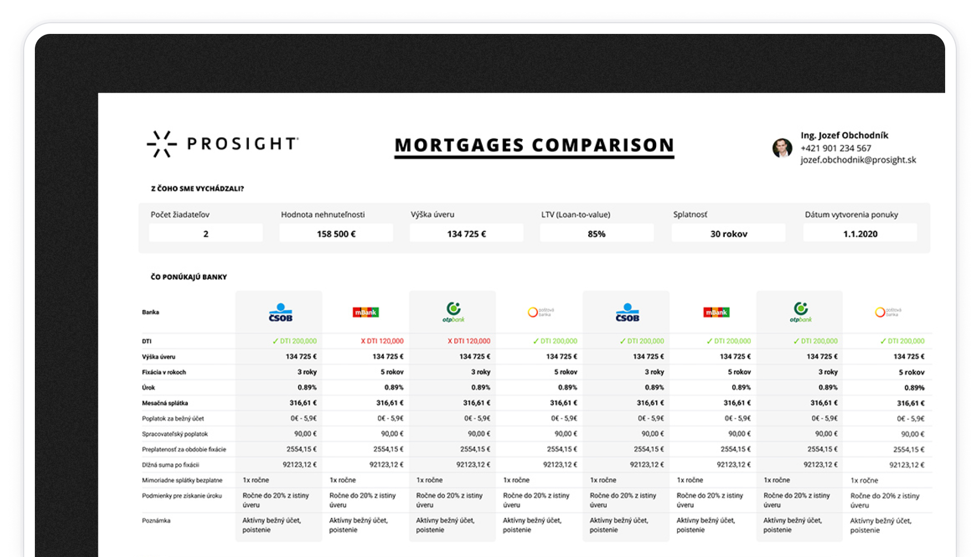Click the Počet žiadateľov value field
The width and height of the screenshot is (980, 557).
(x=206, y=233)
